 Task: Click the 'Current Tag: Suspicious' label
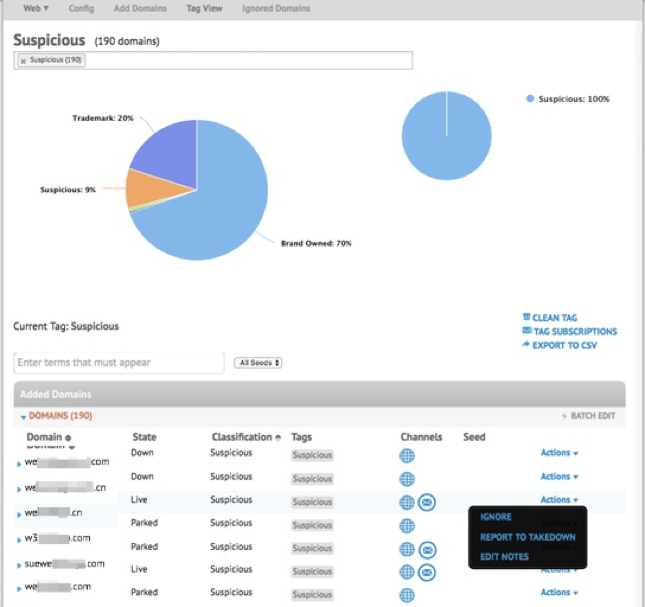point(66,327)
